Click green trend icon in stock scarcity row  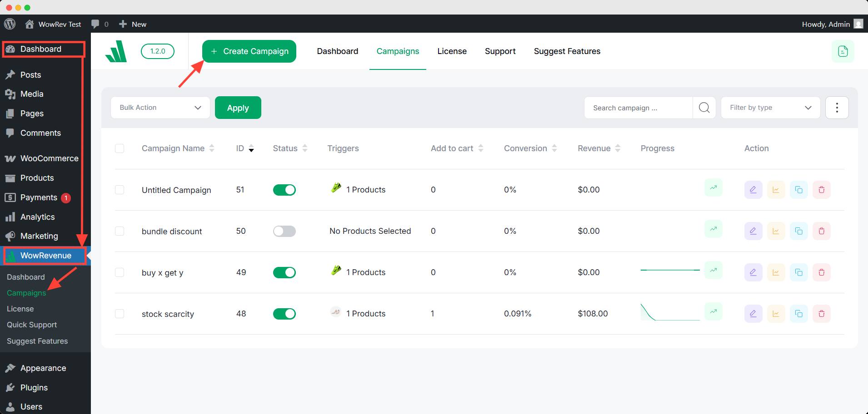pyautogui.click(x=713, y=311)
